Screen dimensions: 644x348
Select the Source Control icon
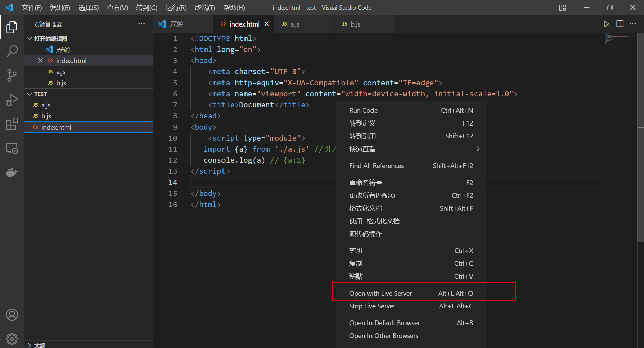tap(12, 75)
